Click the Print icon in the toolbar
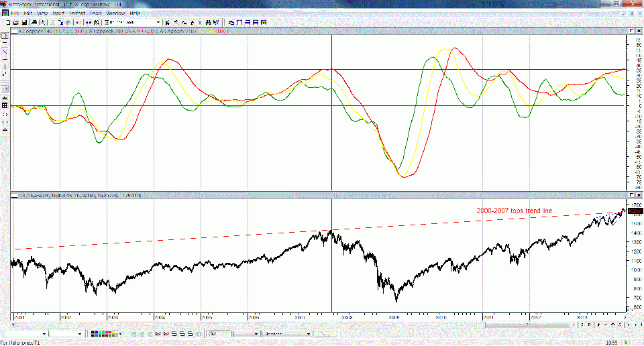The width and height of the screenshot is (644, 346). tap(34, 22)
